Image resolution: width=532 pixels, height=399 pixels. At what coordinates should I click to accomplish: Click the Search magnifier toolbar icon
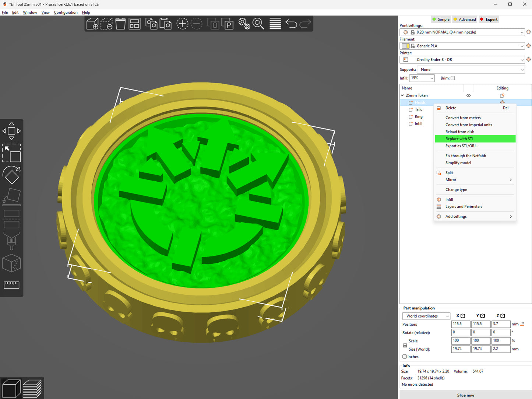tap(258, 24)
